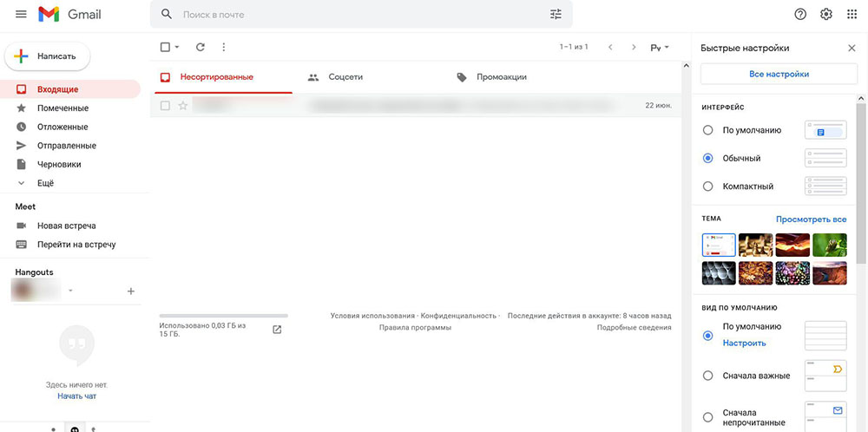Open Входящие inbox
This screenshot has height=432, width=868.
70,89
